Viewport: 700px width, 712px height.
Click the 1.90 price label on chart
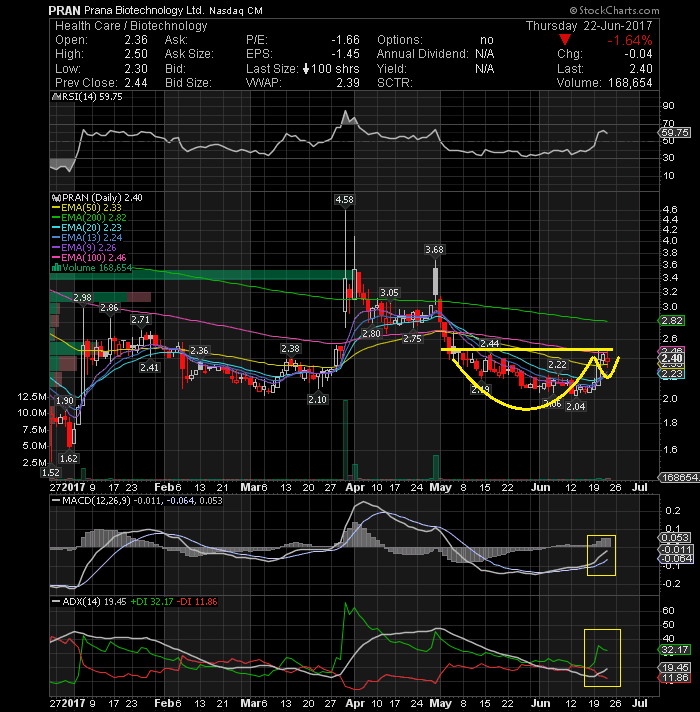[x=64, y=400]
